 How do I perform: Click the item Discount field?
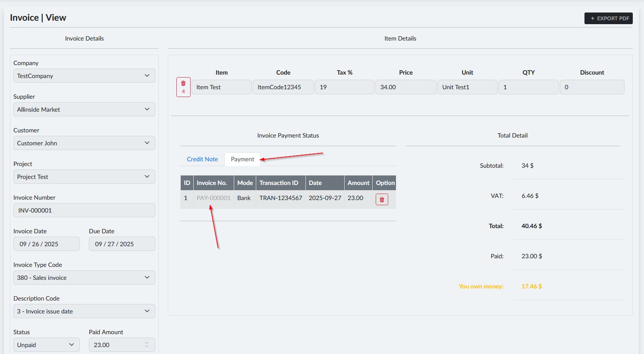592,87
